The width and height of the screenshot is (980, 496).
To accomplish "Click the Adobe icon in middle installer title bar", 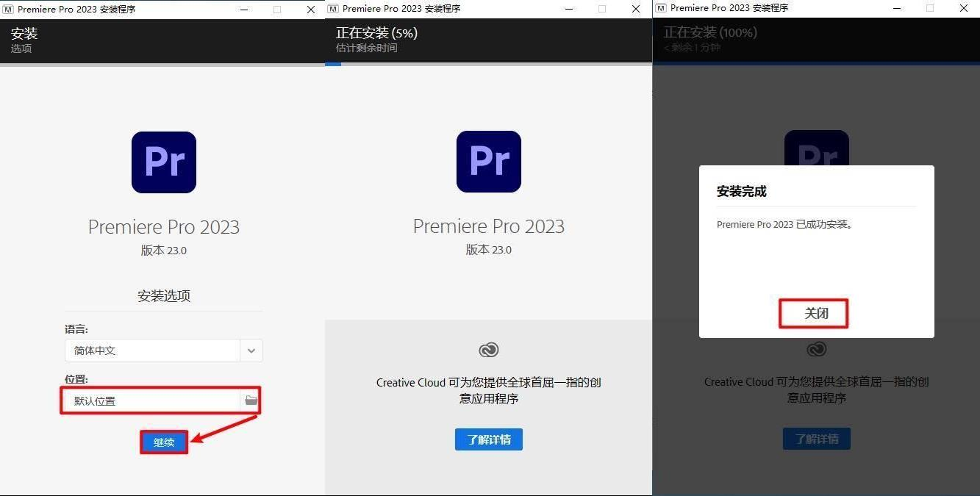I will coord(334,9).
